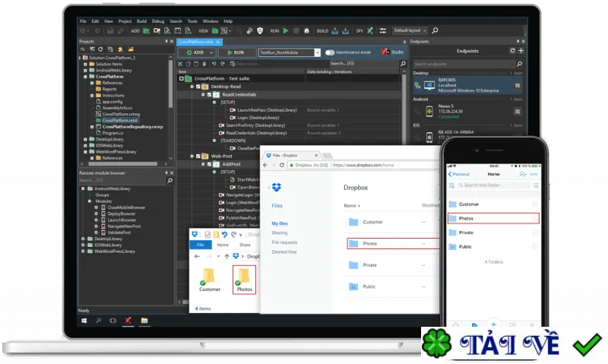Open the Debug menu
608x364 pixels.
158,21
